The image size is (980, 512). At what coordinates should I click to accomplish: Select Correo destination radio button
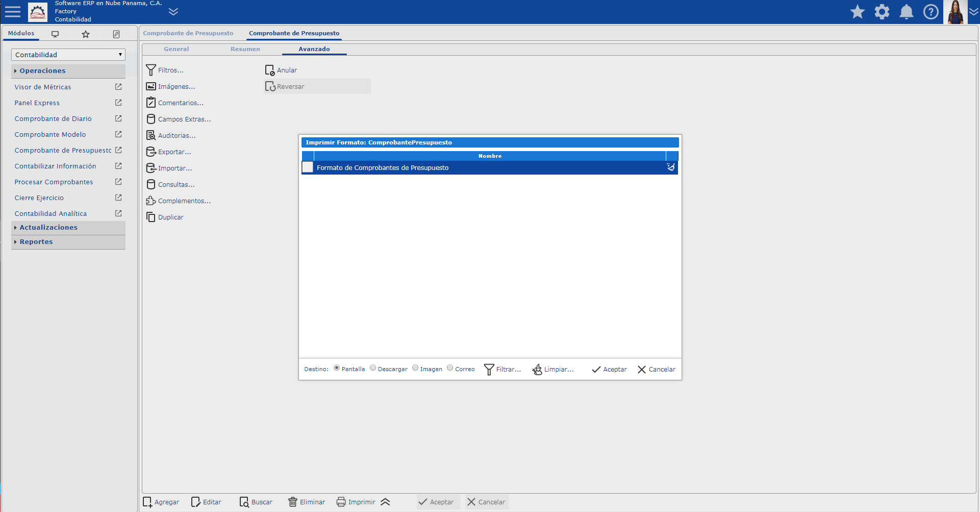pyautogui.click(x=450, y=368)
